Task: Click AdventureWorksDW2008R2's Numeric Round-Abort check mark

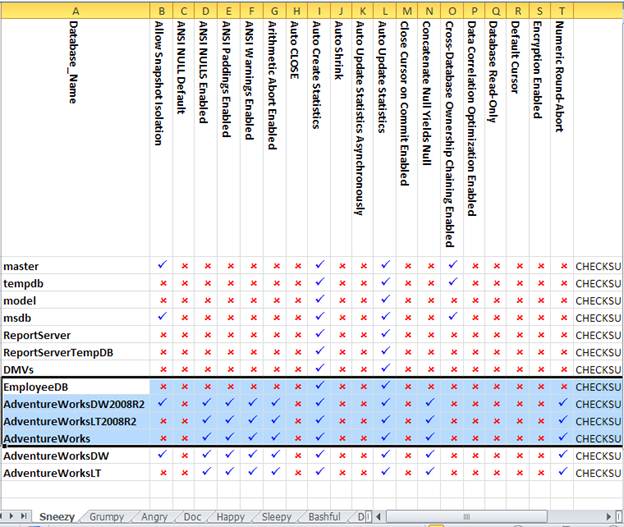Action: point(563,402)
